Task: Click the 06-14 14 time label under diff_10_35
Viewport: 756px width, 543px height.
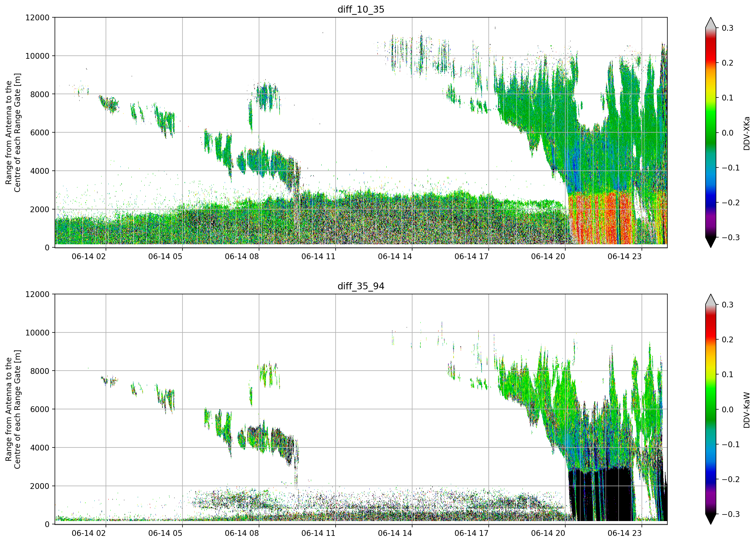Action: (395, 256)
